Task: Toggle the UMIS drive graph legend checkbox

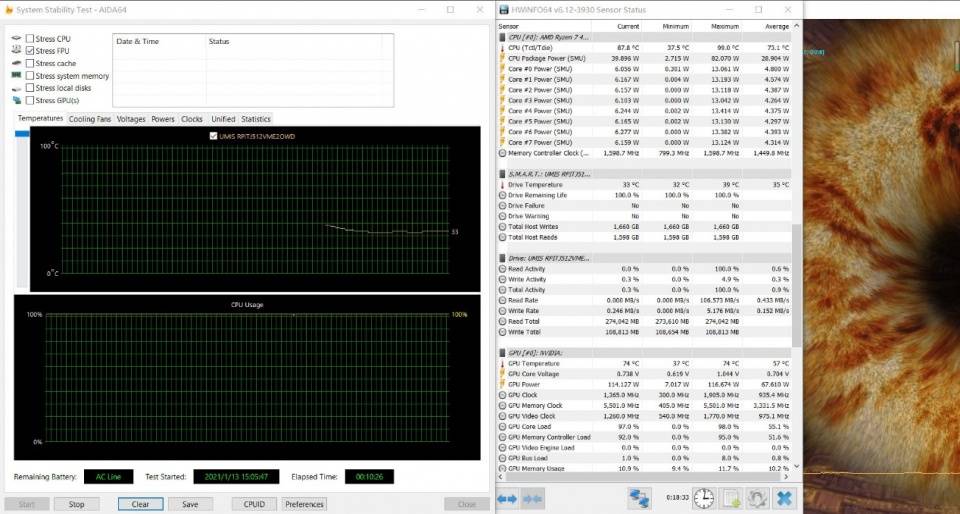Action: (x=213, y=136)
